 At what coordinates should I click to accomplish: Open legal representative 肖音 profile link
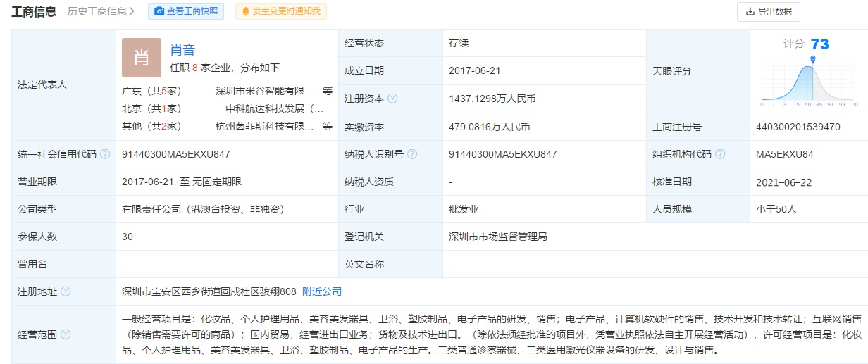(x=182, y=50)
